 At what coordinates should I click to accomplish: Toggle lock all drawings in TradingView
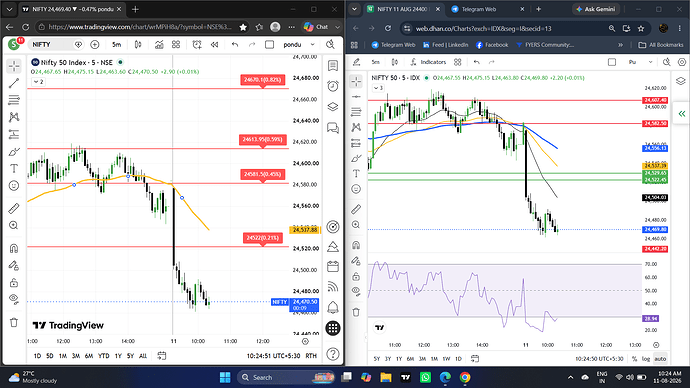pos(14,282)
